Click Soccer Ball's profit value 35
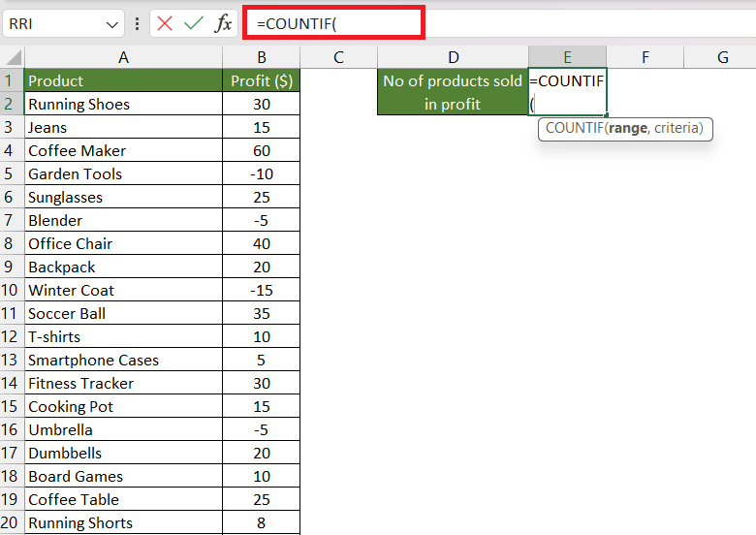This screenshot has width=756, height=535. point(262,313)
